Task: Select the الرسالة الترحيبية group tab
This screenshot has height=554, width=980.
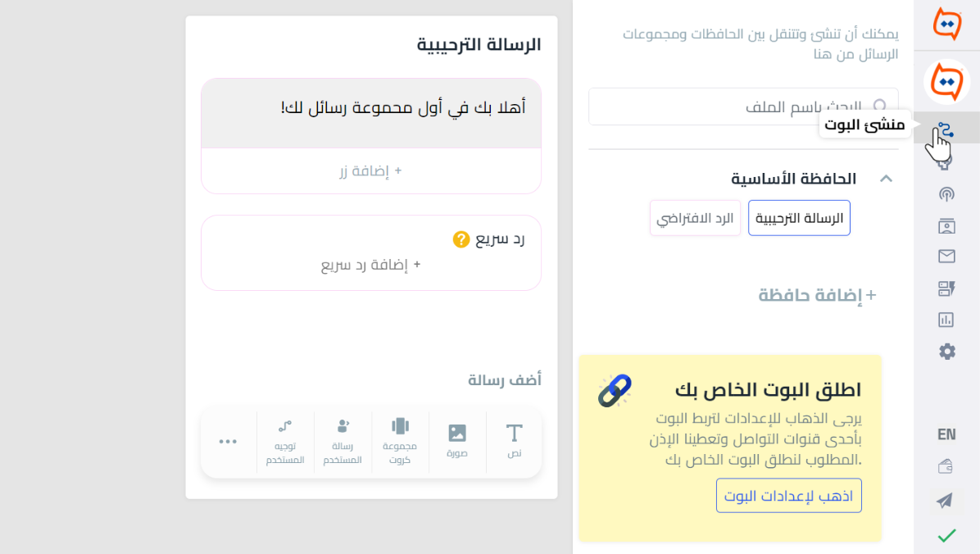Action: point(799,218)
